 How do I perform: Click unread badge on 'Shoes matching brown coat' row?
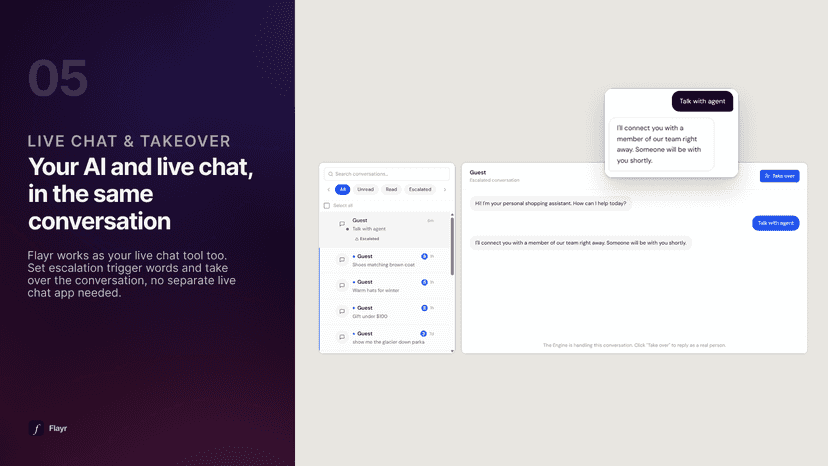coord(424,256)
